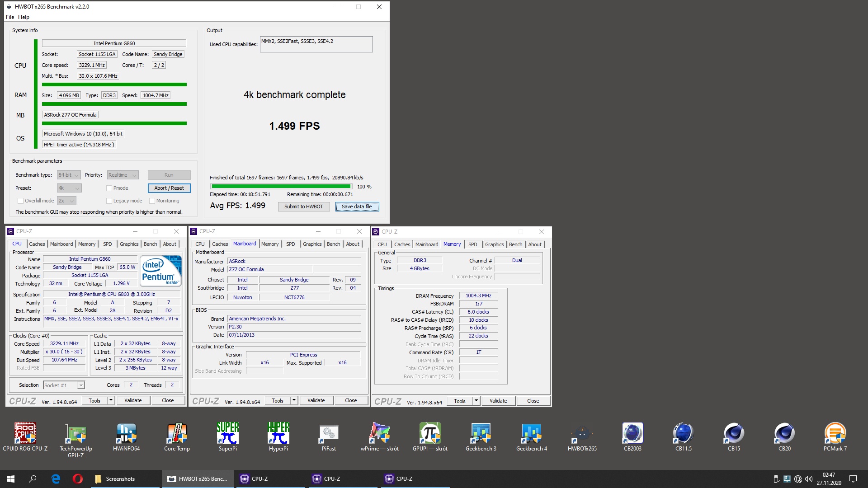Toggle Legacy mode checkbox
Viewport: 868px width, 488px height.
(x=109, y=201)
